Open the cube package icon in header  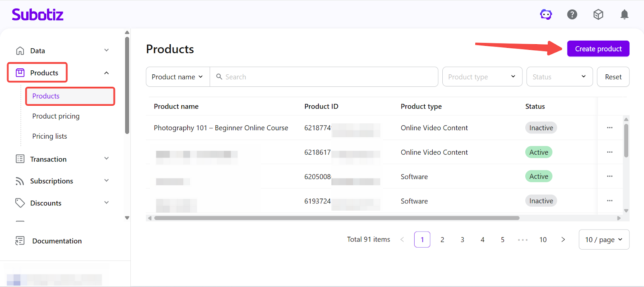(598, 15)
